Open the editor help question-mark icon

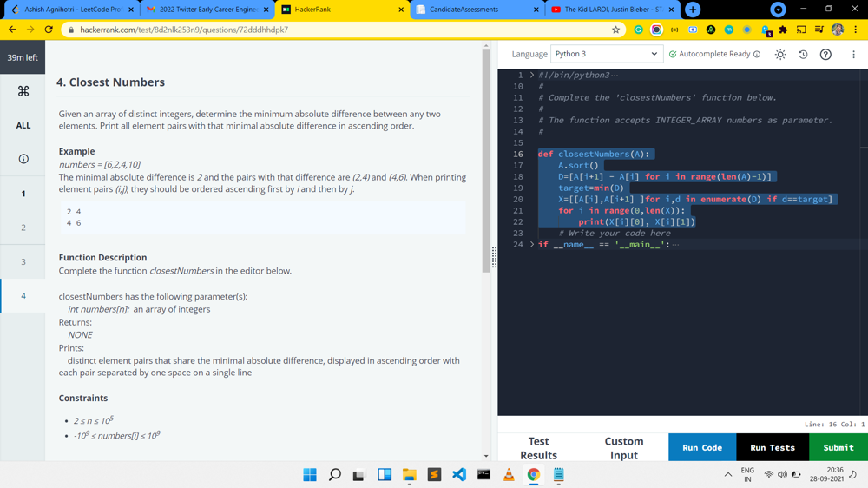(x=825, y=55)
